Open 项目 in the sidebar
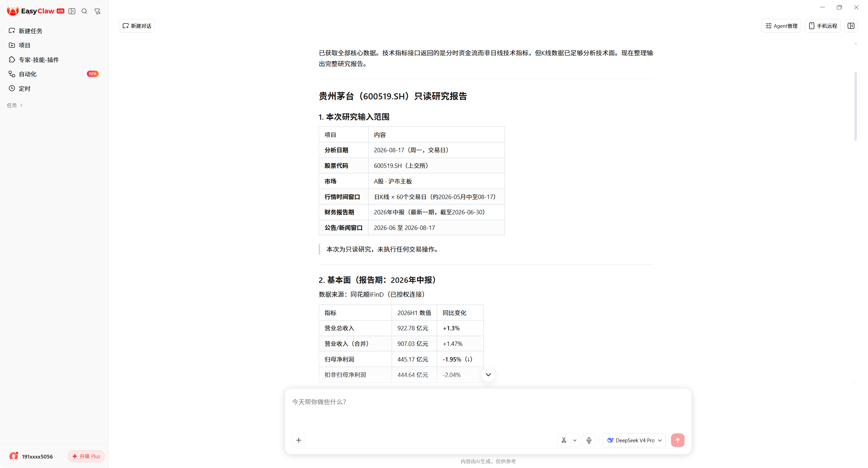The image size is (868, 468). (x=54, y=45)
